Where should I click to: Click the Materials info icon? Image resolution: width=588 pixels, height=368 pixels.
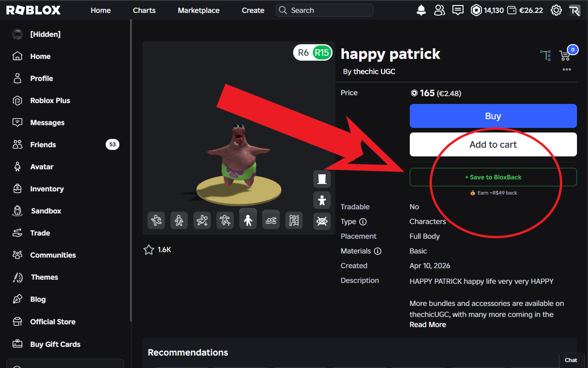click(378, 251)
